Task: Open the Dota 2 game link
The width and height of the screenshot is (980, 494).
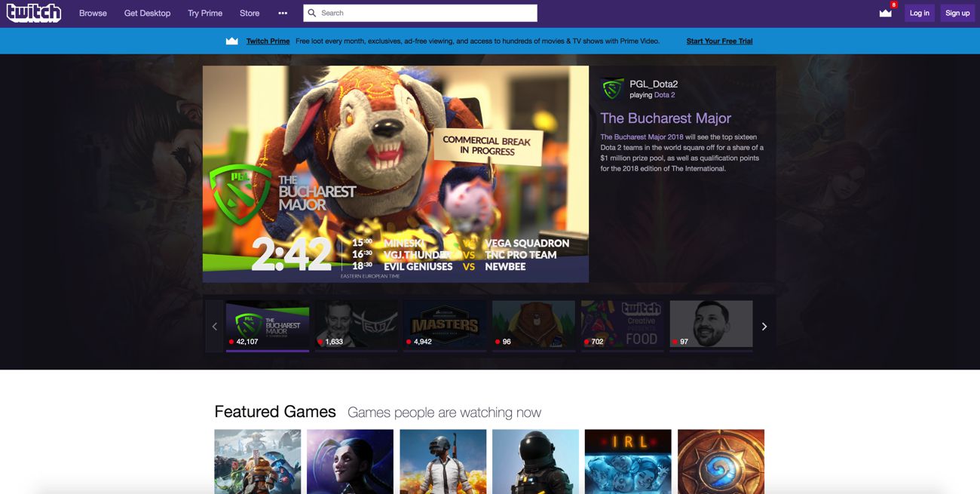Action: coord(664,95)
